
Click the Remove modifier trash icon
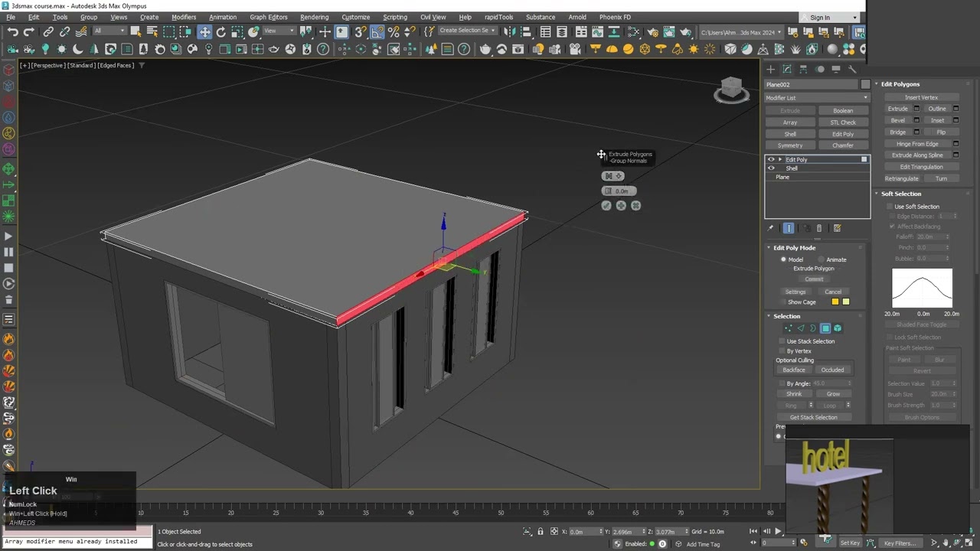point(818,228)
